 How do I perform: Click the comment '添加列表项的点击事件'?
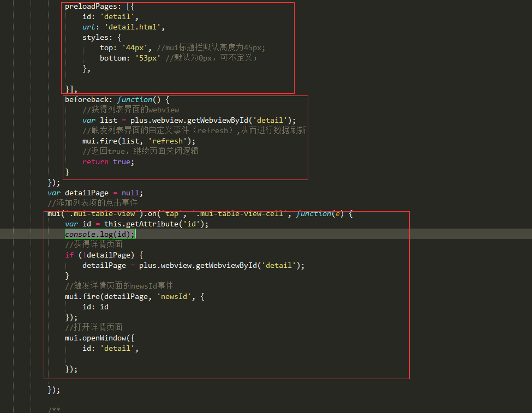[93, 203]
